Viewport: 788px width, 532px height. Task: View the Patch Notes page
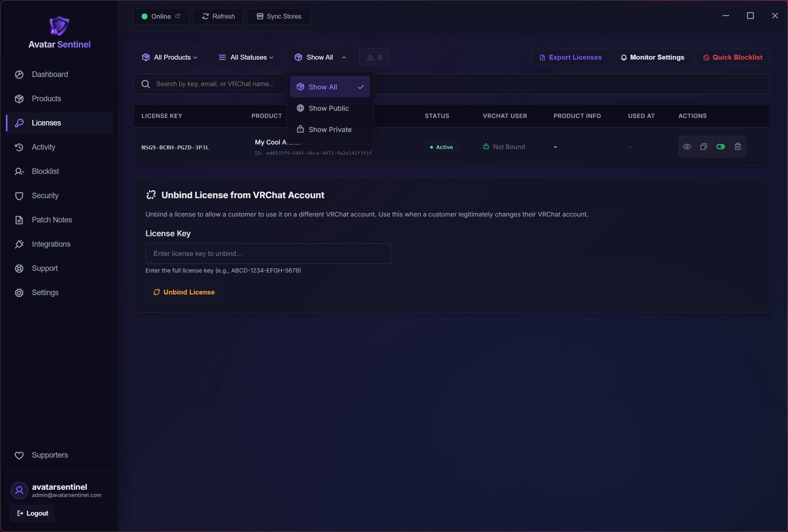point(60,220)
